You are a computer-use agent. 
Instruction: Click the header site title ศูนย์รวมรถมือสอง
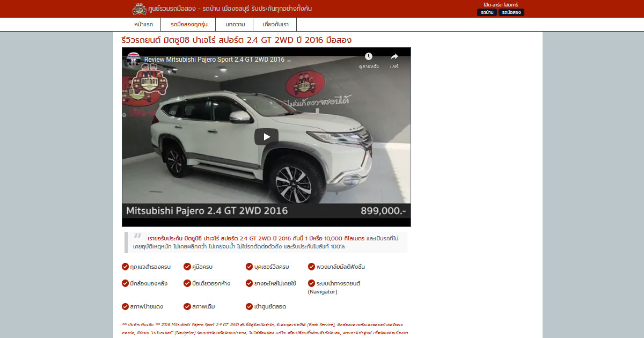[230, 9]
